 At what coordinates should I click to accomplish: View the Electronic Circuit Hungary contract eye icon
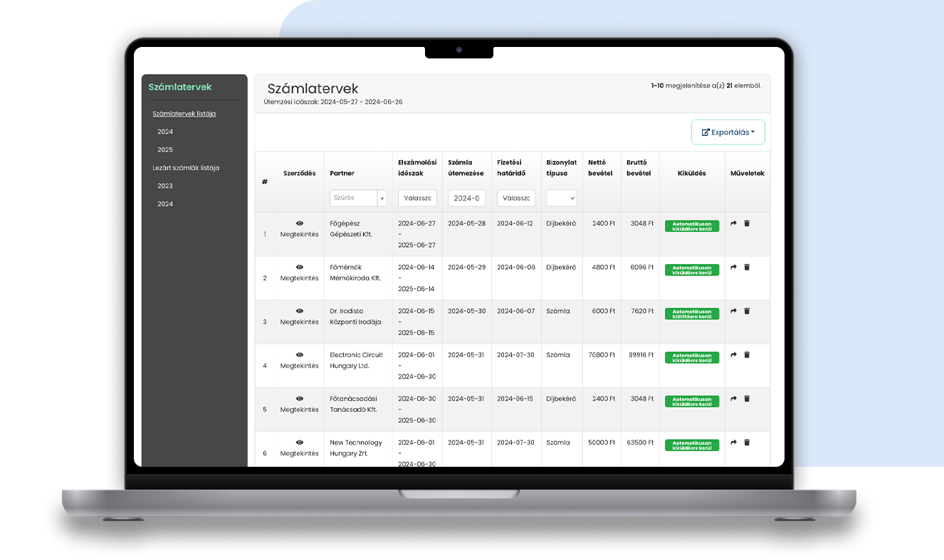[x=299, y=355]
